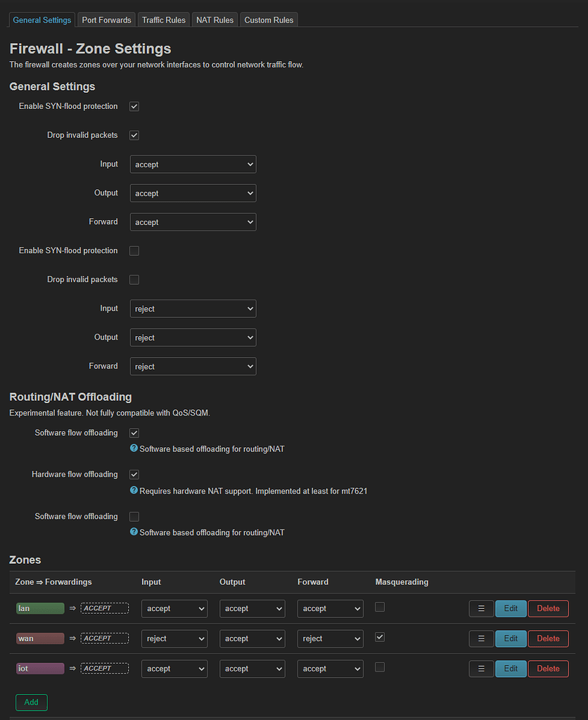
Task: Open the Forward dropdown set to reject
Action: [x=193, y=366]
